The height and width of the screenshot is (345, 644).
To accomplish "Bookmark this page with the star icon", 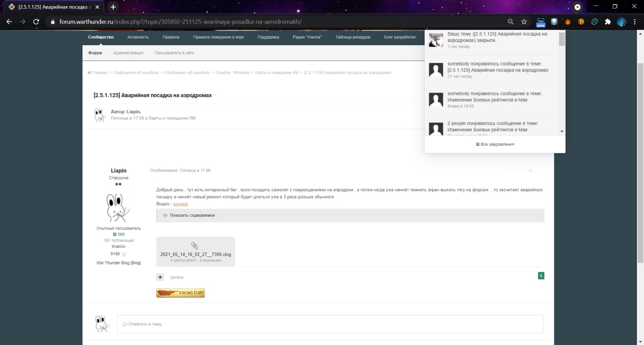I will click(524, 22).
